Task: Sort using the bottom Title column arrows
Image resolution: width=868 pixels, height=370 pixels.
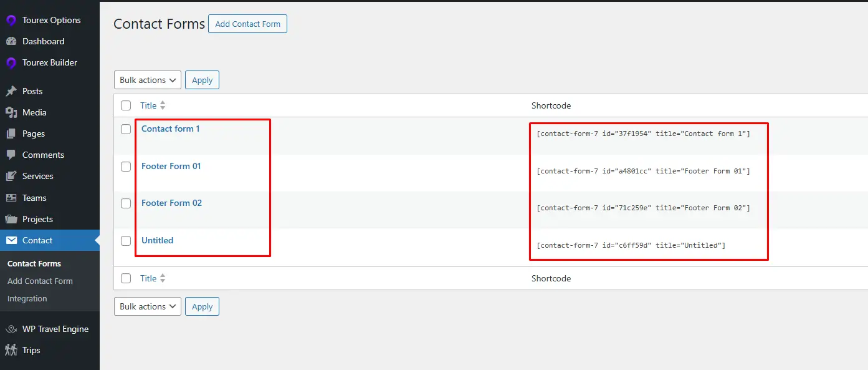Action: [163, 278]
